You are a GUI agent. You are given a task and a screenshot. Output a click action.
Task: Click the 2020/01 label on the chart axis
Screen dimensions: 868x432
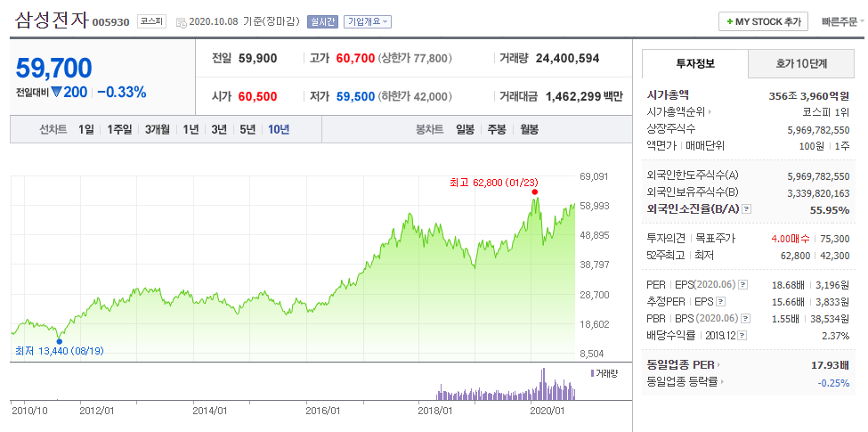coord(548,411)
